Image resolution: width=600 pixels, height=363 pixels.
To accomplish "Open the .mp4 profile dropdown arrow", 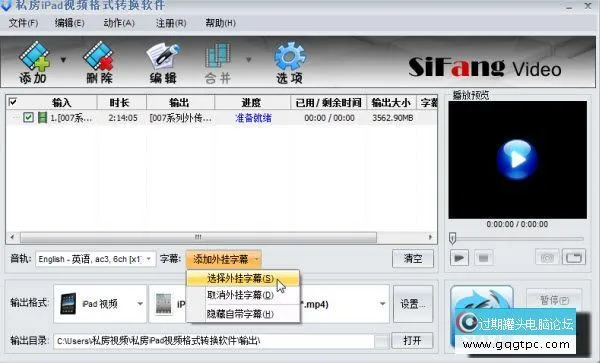I will pos(382,304).
